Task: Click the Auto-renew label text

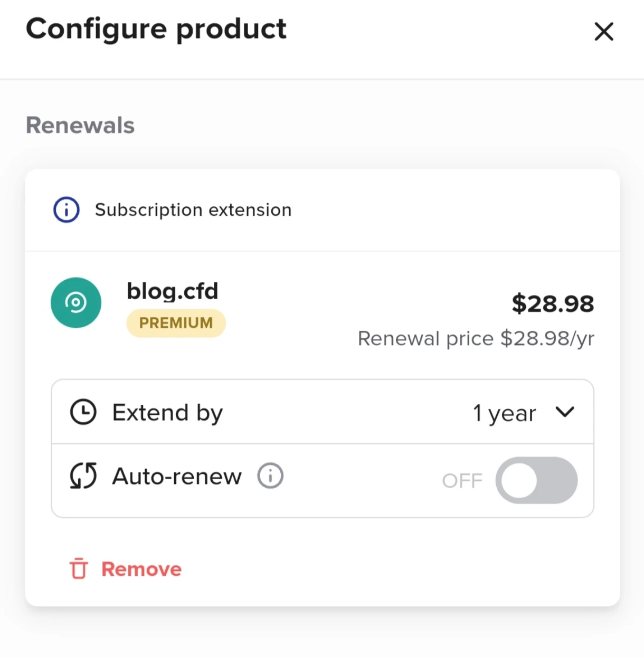Action: (x=177, y=477)
